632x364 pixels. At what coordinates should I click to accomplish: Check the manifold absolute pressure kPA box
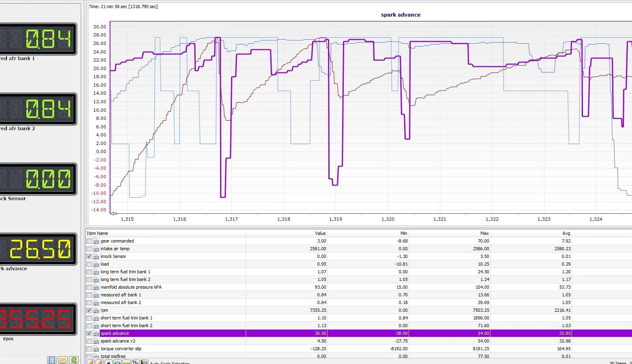click(x=89, y=287)
